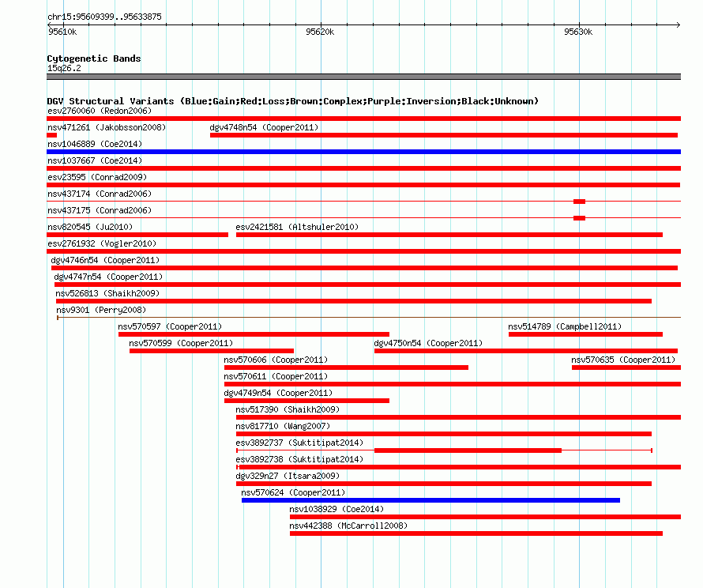The image size is (703, 588).
Task: Select the 15q26.2 band label
Action: coord(64,68)
